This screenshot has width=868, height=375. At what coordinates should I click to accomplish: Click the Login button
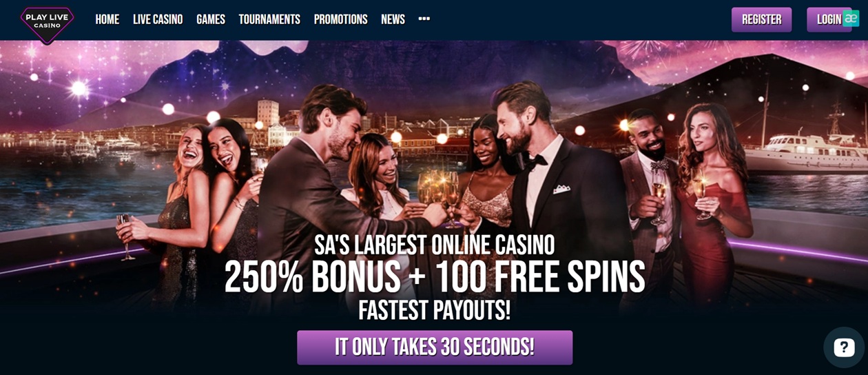click(x=829, y=19)
